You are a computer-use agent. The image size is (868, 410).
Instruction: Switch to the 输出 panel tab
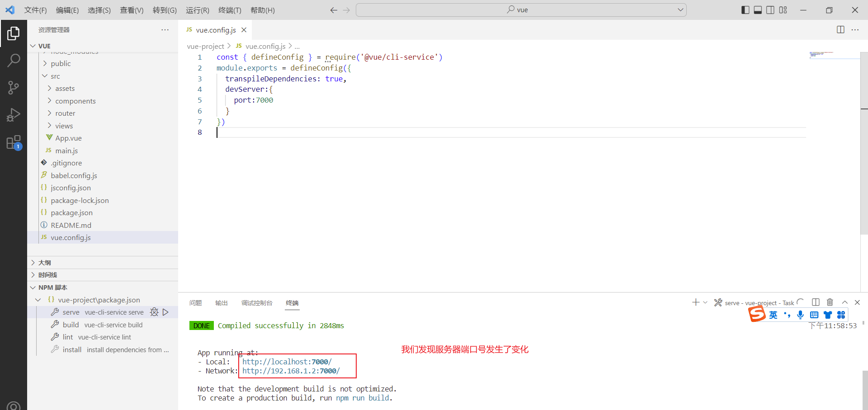[x=222, y=303]
